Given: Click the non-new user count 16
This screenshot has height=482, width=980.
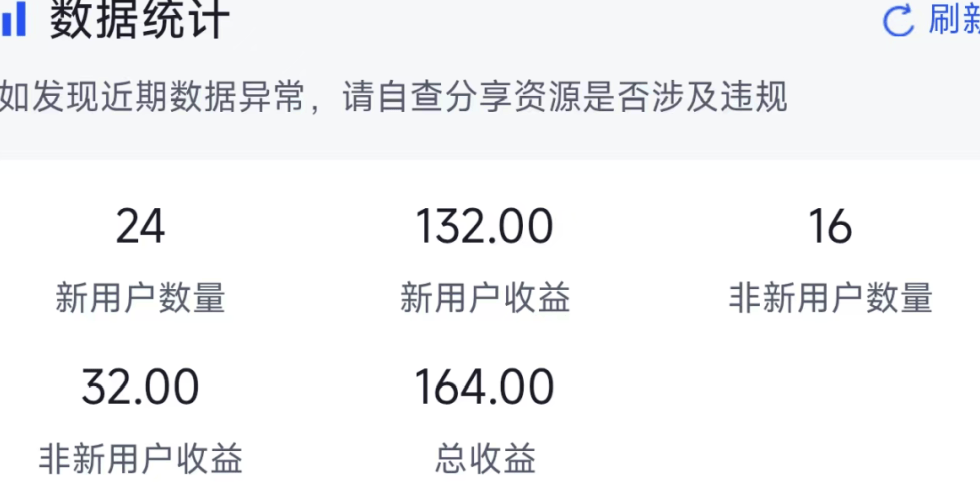Looking at the screenshot, I should (x=830, y=227).
